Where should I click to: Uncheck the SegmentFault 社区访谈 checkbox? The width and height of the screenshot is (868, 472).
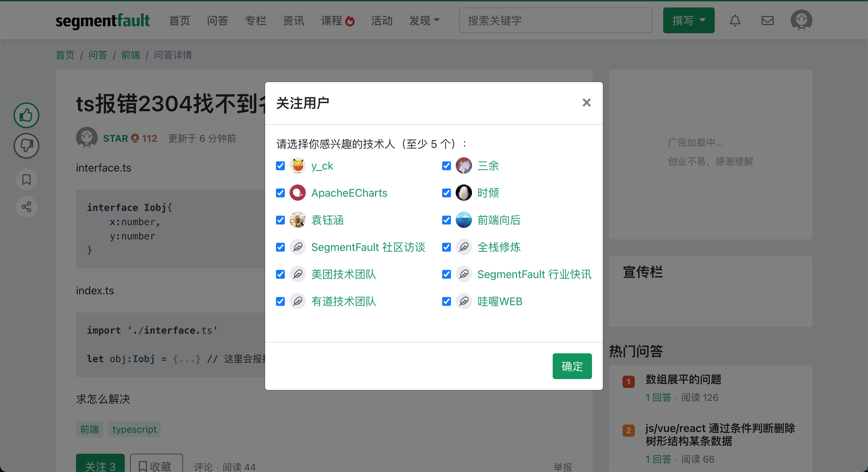[280, 247]
